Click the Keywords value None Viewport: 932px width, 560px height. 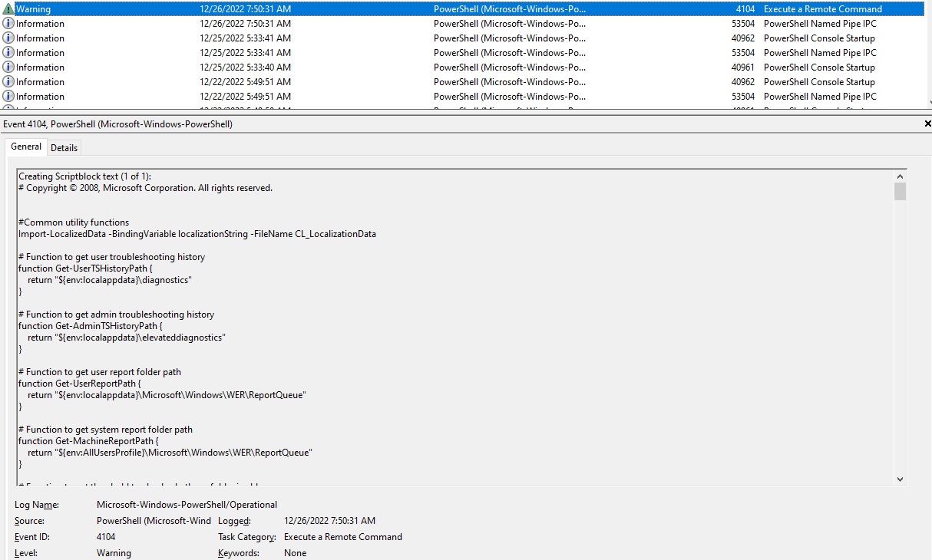[295, 553]
